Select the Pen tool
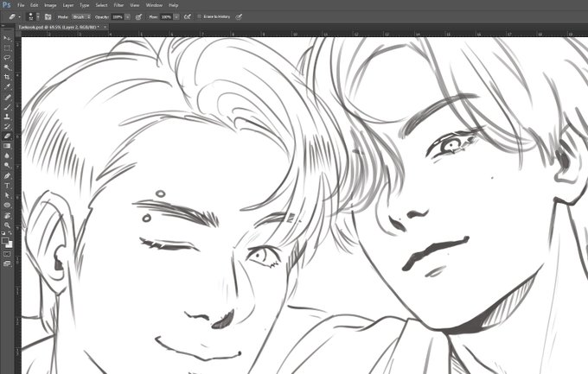 tap(7, 175)
